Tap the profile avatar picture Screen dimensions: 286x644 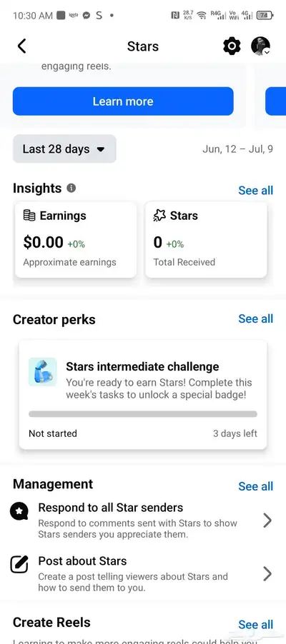click(x=260, y=46)
